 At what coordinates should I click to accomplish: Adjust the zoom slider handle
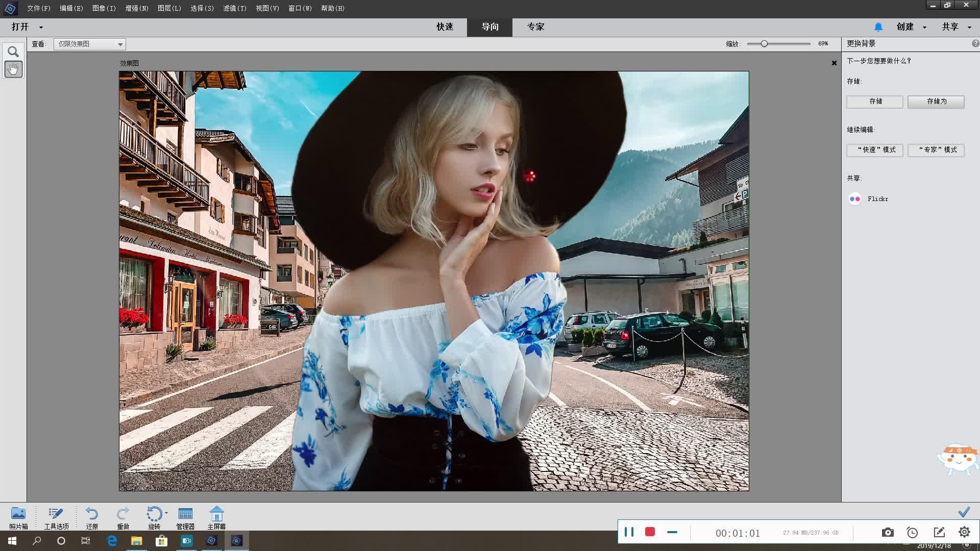click(x=764, y=44)
